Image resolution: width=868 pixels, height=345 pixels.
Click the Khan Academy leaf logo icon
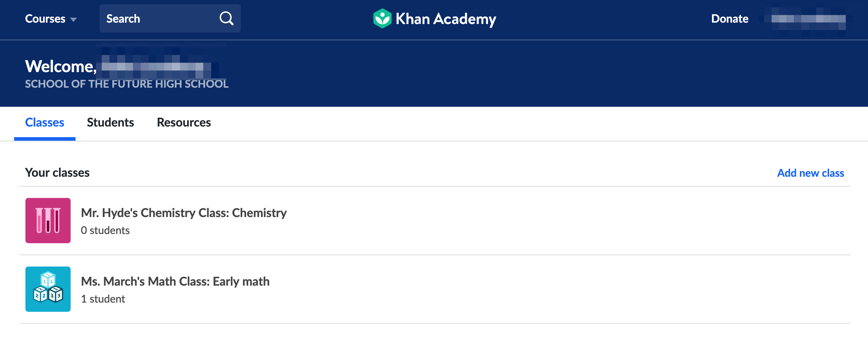(382, 18)
